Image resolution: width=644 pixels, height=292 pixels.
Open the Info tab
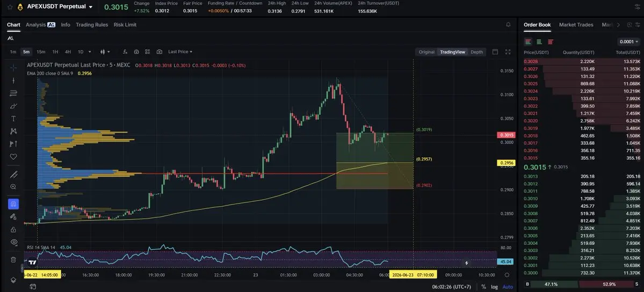click(66, 25)
